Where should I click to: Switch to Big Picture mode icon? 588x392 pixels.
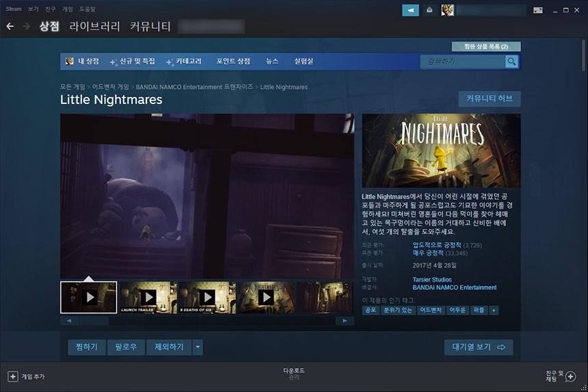[x=538, y=10]
